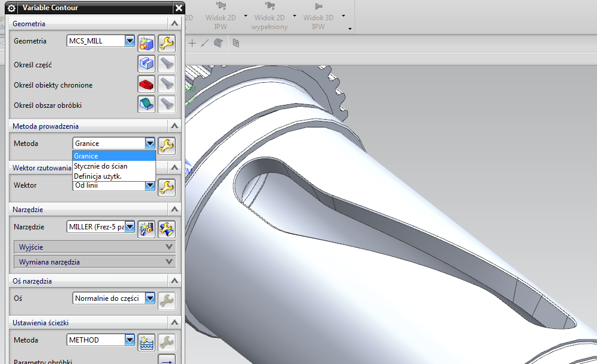Click the Widok 3D IPW toolbar button

318,16
